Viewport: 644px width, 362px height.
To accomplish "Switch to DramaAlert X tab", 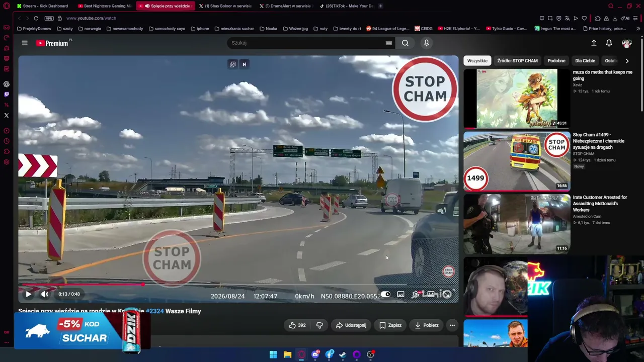I will [285, 6].
